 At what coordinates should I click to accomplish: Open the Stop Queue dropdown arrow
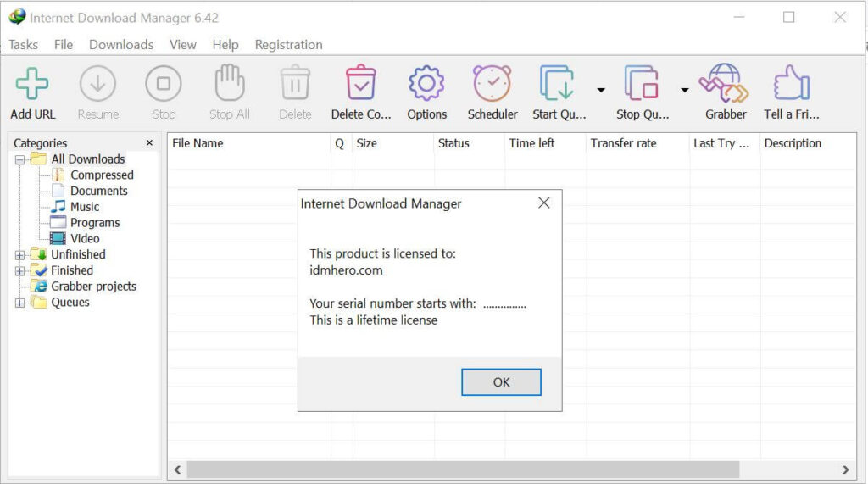coord(685,90)
